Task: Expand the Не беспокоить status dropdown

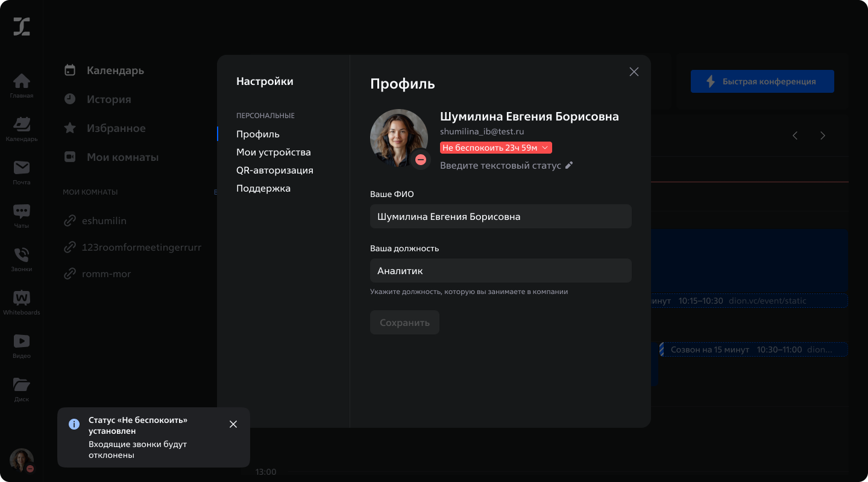Action: (x=495, y=148)
